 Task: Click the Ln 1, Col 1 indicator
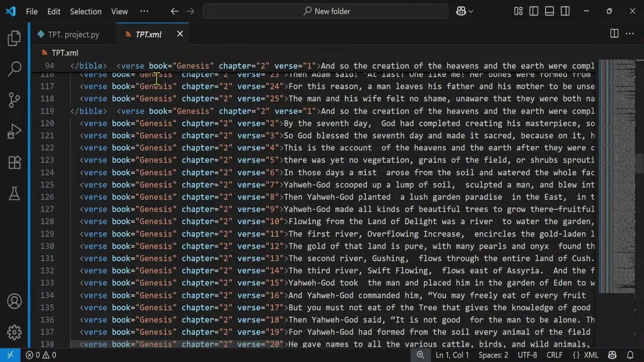[x=452, y=355]
